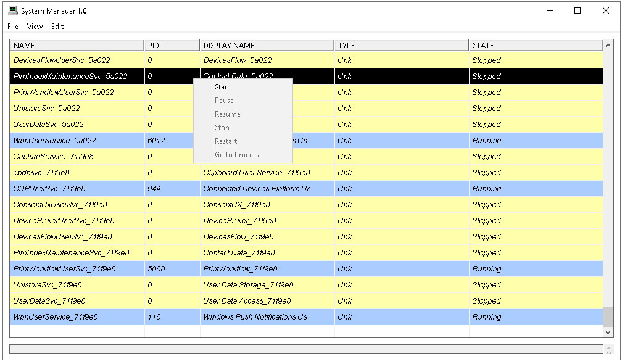622x364 pixels.
Task: Maximize the System Manager window
Action: 578,10
